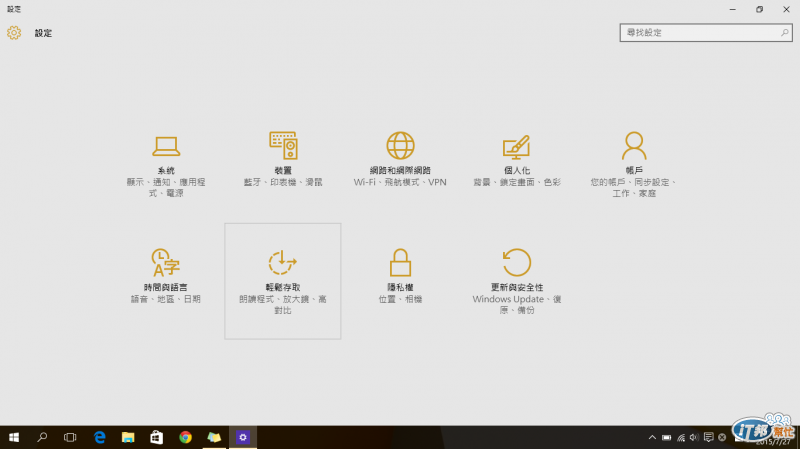The height and width of the screenshot is (449, 800).
Task: Click the magnifier in the settings search box
Action: (784, 33)
